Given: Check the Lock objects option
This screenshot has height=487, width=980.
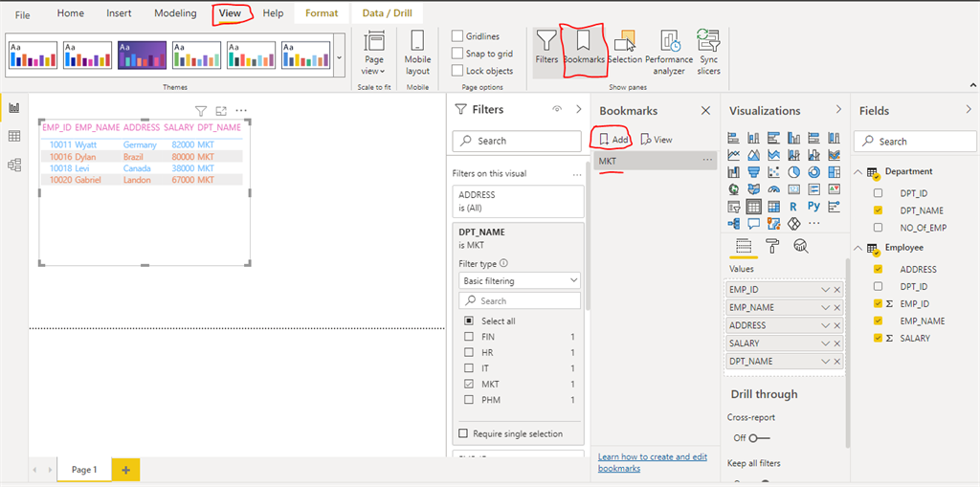Looking at the screenshot, I should [x=457, y=71].
